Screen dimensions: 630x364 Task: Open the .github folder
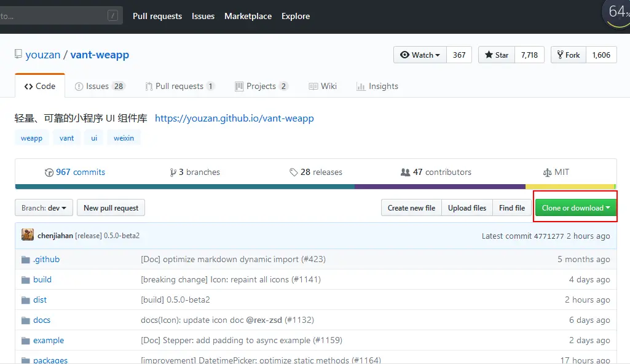tap(46, 259)
